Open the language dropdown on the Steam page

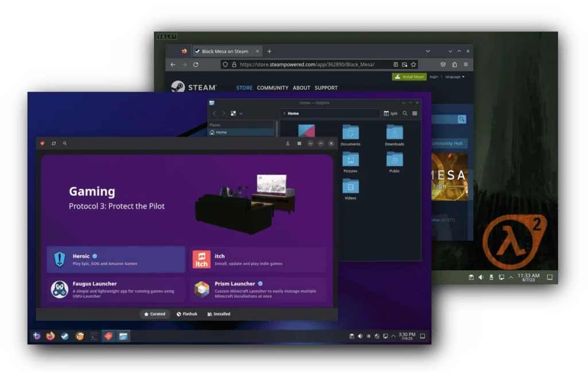pyautogui.click(x=454, y=76)
